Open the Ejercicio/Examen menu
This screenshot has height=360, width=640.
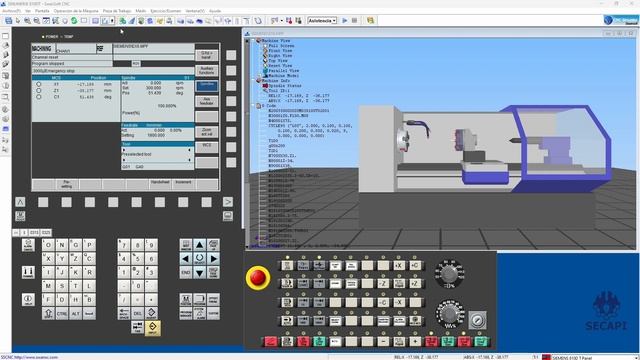tap(165, 11)
